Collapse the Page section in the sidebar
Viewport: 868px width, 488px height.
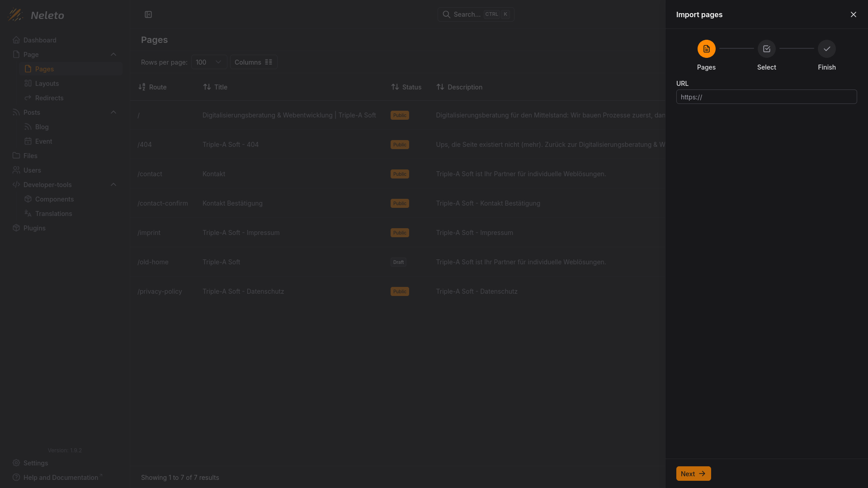pyautogui.click(x=113, y=54)
